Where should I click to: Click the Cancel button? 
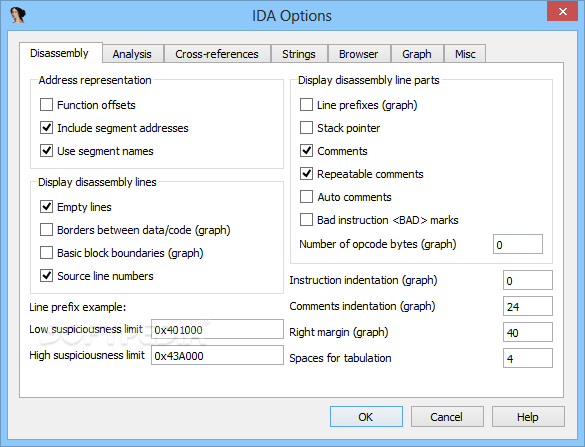[447, 417]
